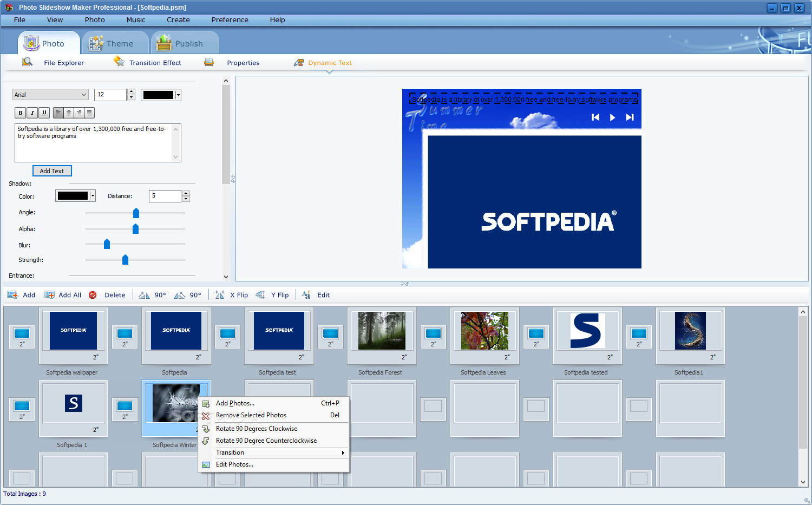Viewport: 812px width, 505px height.
Task: Increase font size with up arrow
Action: coord(131,92)
